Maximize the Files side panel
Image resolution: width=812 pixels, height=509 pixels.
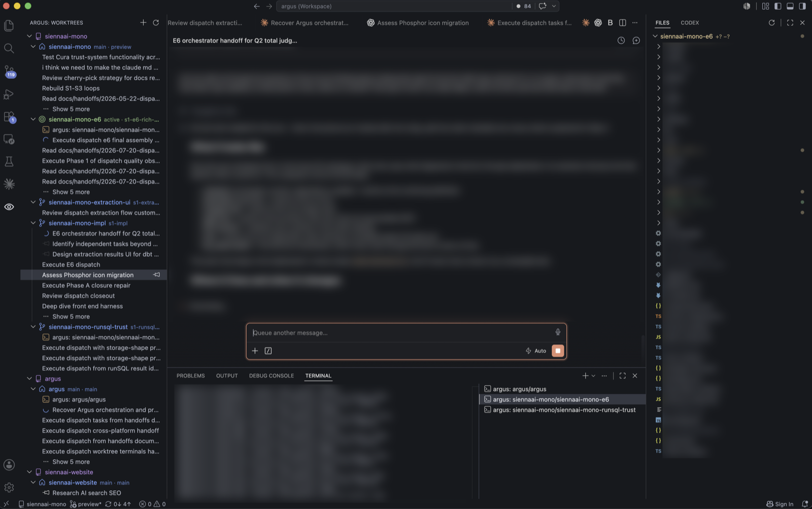(790, 22)
